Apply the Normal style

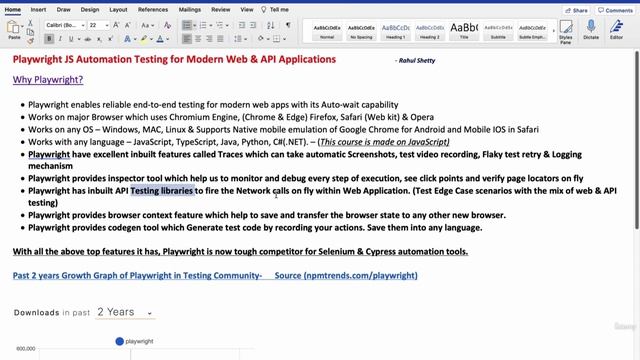click(x=327, y=31)
